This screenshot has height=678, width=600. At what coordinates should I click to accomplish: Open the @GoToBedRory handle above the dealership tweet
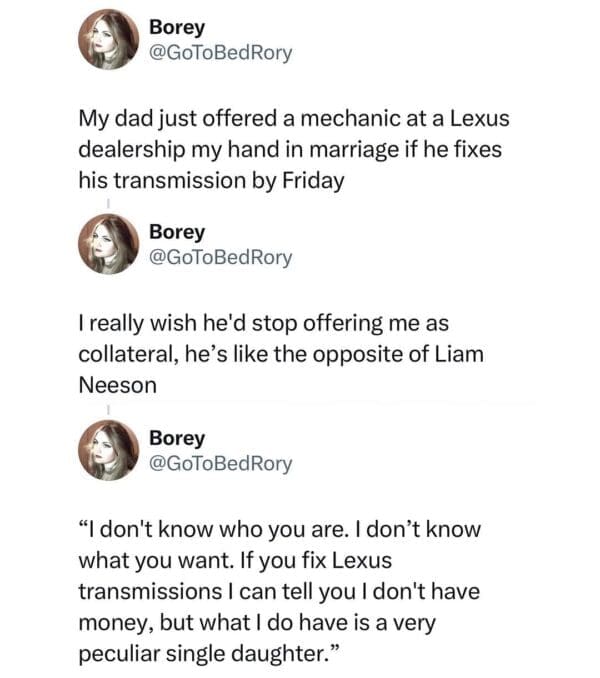(220, 52)
